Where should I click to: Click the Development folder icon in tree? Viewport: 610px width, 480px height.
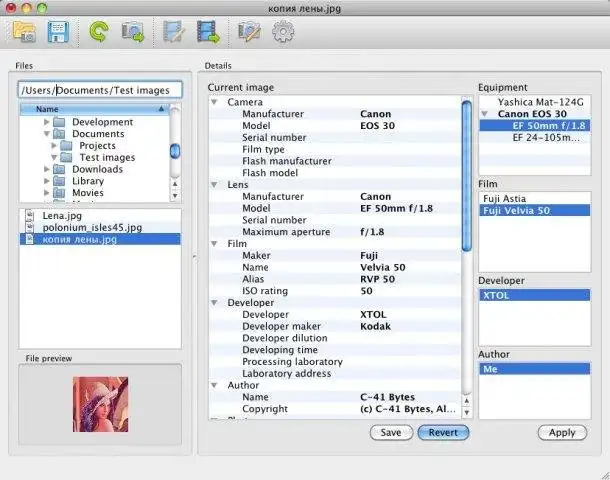click(59, 122)
